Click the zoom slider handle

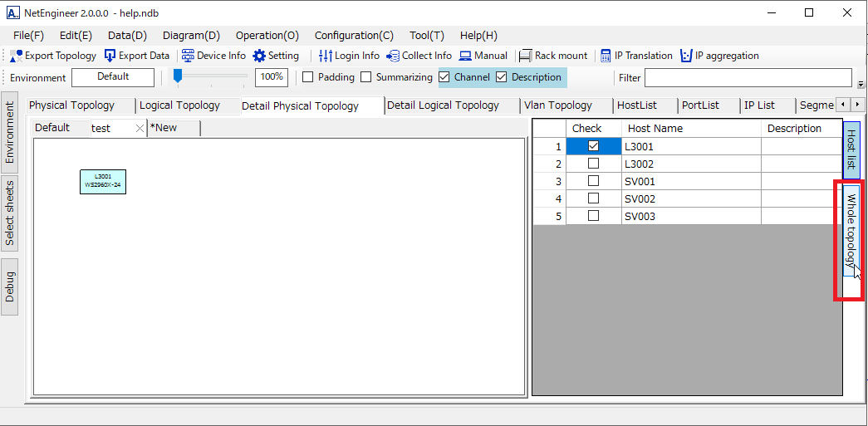click(x=177, y=76)
